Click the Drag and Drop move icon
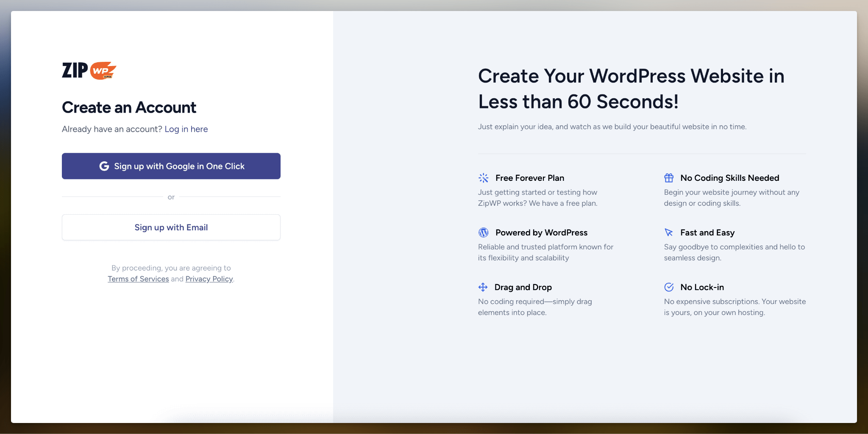This screenshot has width=868, height=434. (483, 287)
